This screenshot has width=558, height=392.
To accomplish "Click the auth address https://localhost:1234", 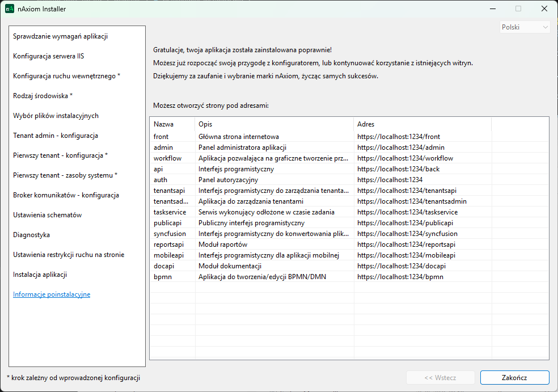I will click(x=390, y=180).
